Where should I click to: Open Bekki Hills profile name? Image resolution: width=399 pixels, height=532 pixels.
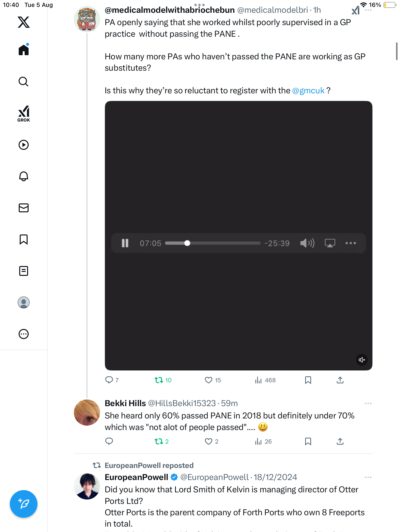[125, 403]
